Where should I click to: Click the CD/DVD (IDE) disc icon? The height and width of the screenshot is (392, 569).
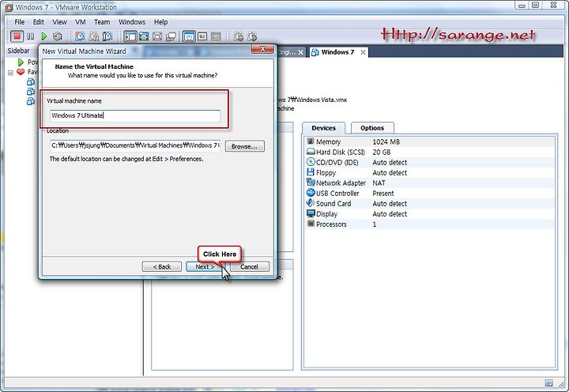click(x=311, y=162)
